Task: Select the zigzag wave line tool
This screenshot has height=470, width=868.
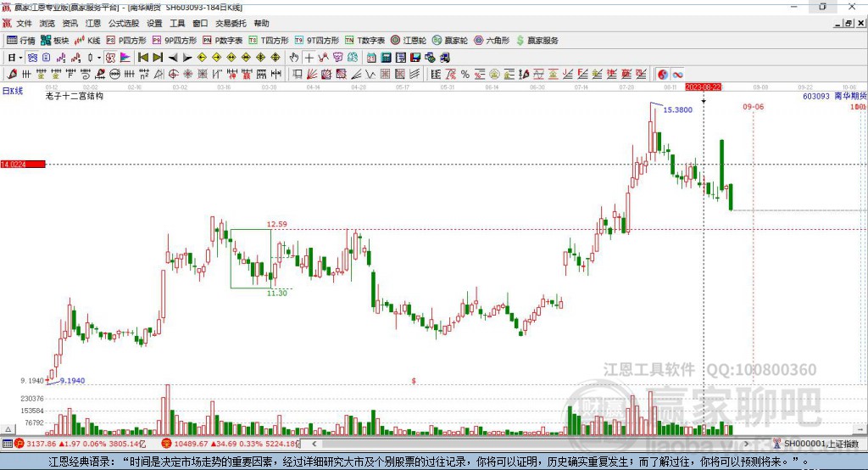Action: (370, 74)
